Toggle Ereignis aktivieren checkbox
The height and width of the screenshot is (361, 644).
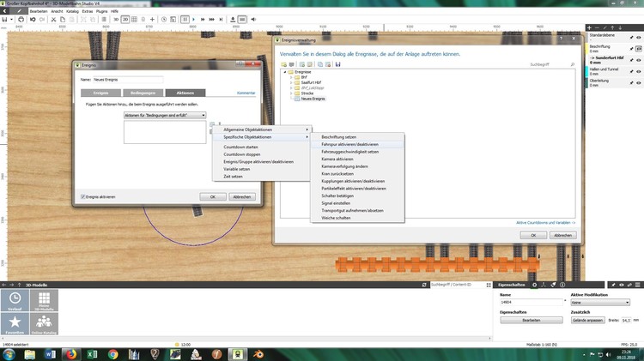pyautogui.click(x=83, y=197)
